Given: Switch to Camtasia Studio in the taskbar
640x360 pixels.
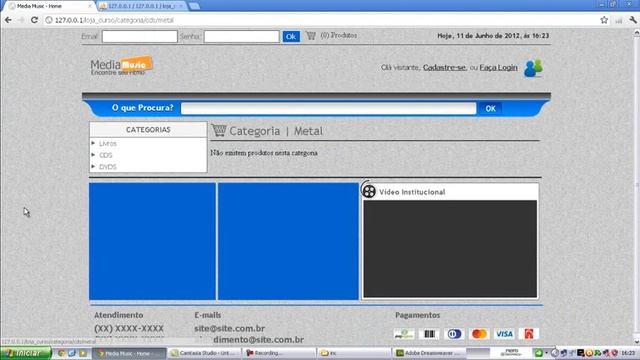Looking at the screenshot, I should click(x=204, y=353).
